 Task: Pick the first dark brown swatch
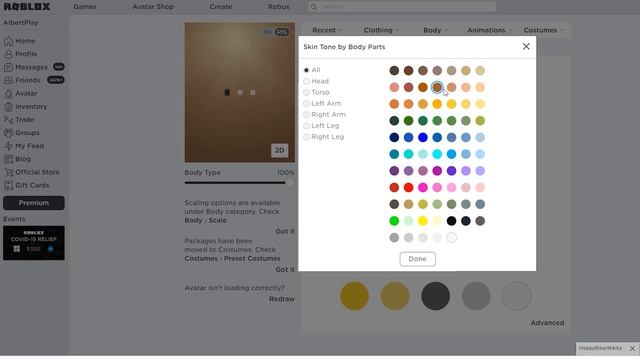pos(394,71)
